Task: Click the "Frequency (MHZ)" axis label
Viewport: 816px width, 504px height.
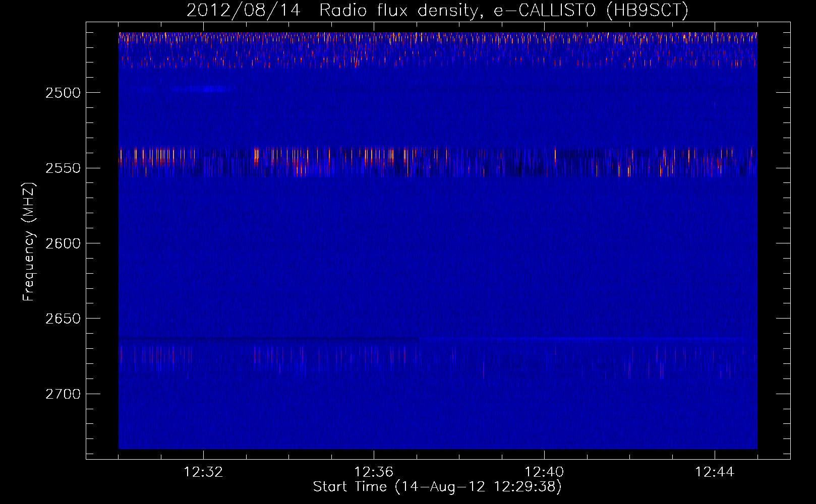Action: tap(29, 242)
